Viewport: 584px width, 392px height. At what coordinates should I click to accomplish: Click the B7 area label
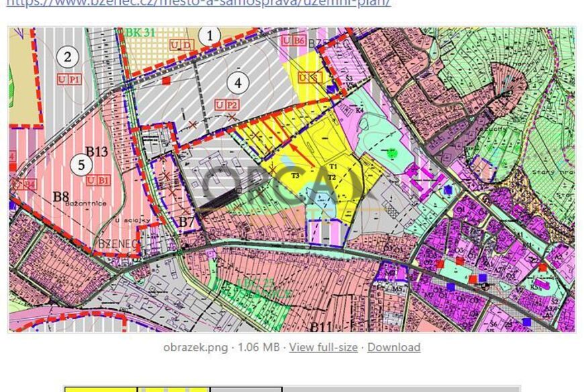tap(186, 221)
